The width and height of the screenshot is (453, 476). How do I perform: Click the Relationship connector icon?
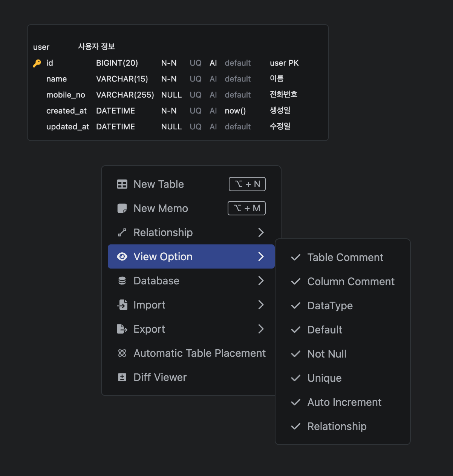[122, 232]
